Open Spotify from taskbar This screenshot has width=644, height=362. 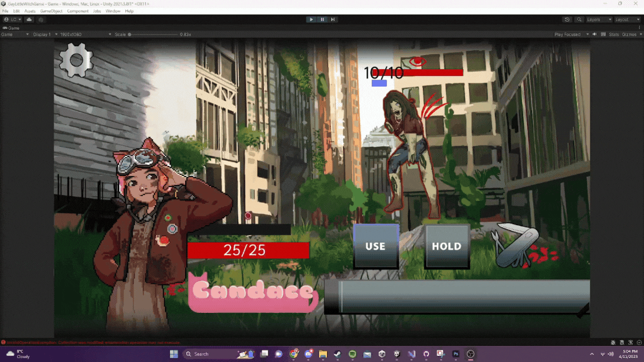pyautogui.click(x=352, y=354)
